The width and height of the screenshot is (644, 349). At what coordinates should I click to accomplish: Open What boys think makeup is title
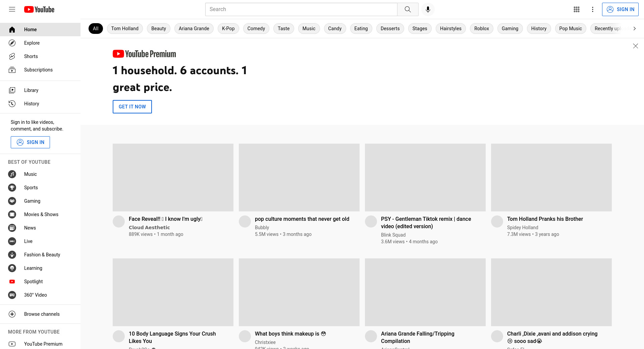point(290,334)
